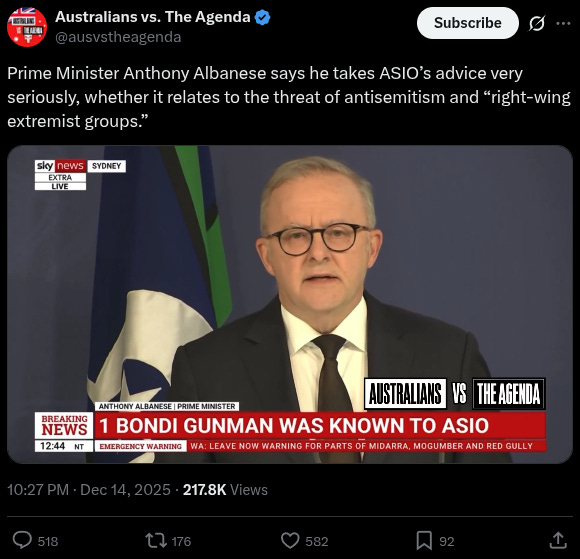Open the Australians vs. The Agenda profile avatar

27,27
